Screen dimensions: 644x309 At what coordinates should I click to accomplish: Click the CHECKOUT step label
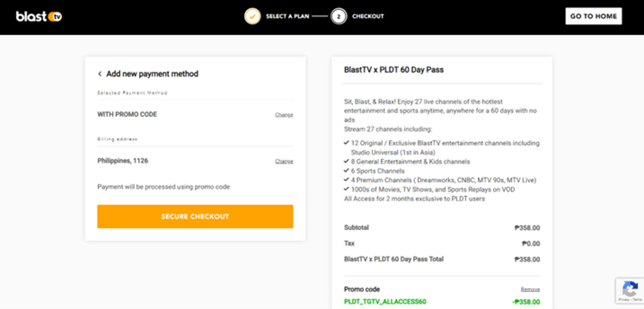(368, 16)
